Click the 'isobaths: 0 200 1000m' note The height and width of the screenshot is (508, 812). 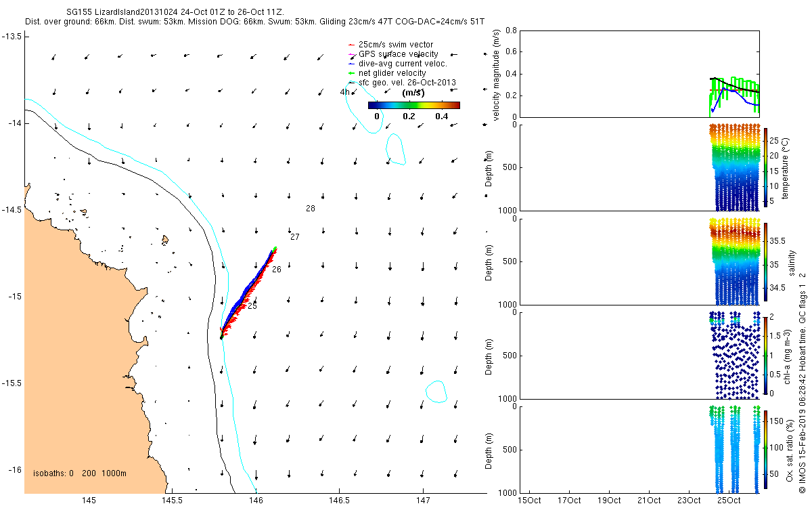point(80,473)
